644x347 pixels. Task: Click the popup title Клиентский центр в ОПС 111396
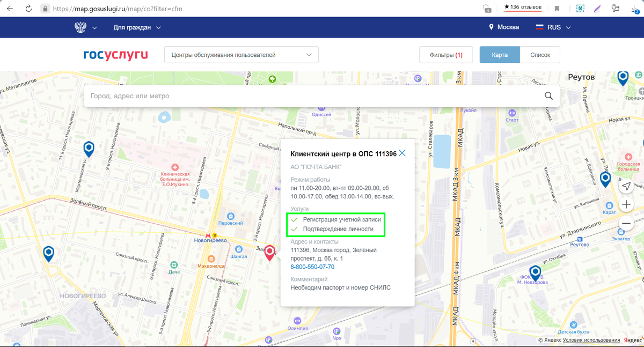pyautogui.click(x=343, y=154)
